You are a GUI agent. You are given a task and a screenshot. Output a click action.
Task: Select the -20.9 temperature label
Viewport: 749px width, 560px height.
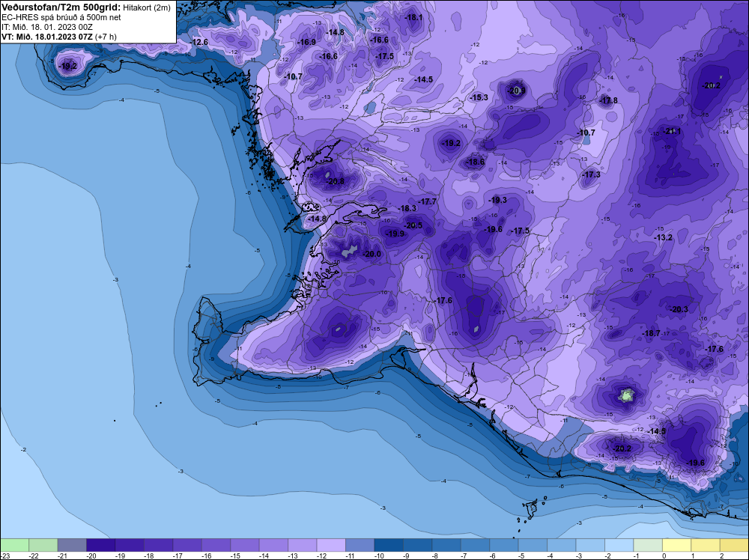pyautogui.click(x=516, y=91)
